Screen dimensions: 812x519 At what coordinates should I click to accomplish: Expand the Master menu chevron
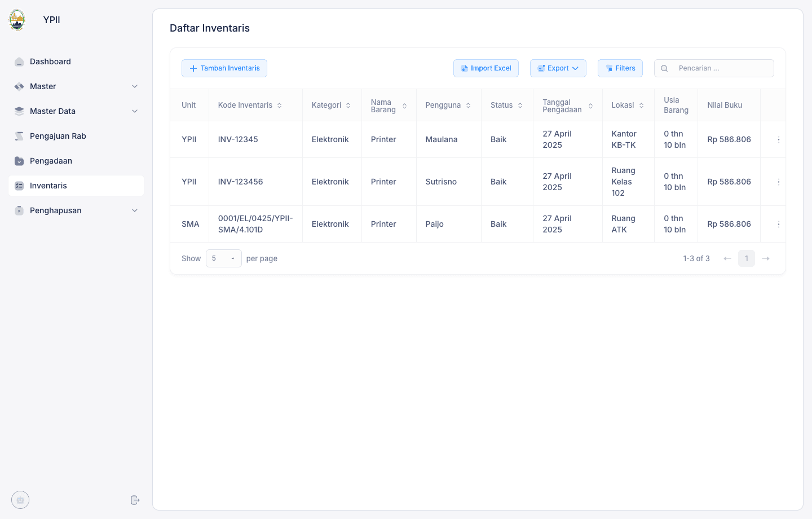135,86
